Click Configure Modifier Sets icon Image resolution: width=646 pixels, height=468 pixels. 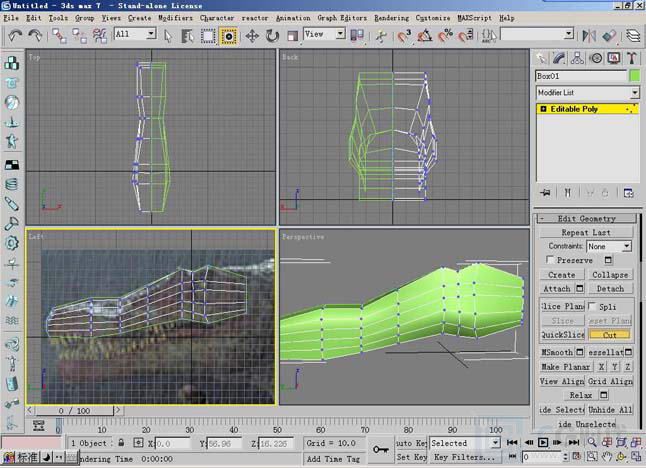[628, 192]
